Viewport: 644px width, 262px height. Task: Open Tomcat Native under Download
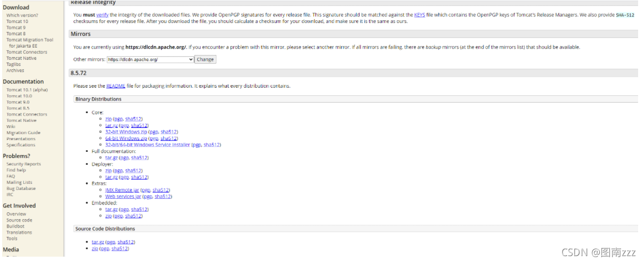click(x=21, y=58)
